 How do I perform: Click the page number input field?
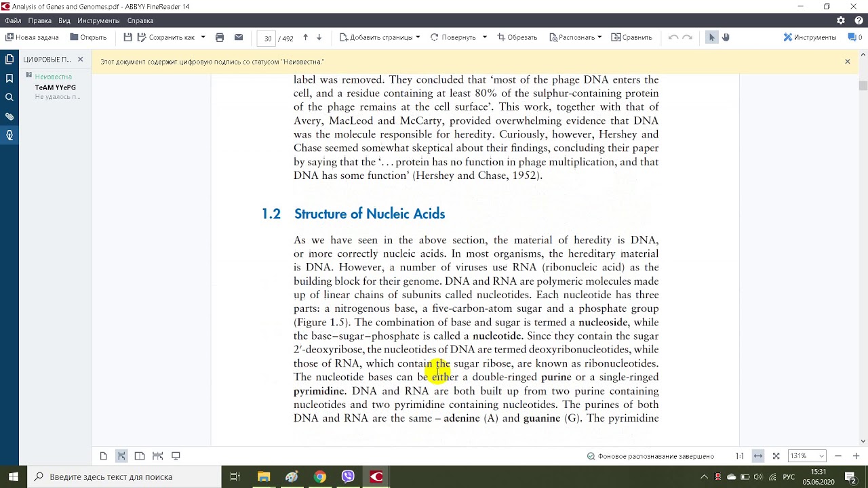pos(268,38)
